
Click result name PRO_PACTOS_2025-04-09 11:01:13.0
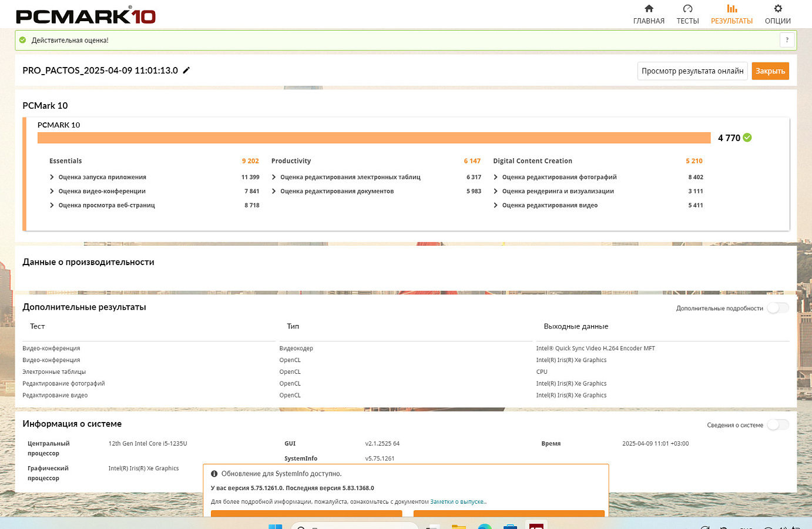point(100,71)
